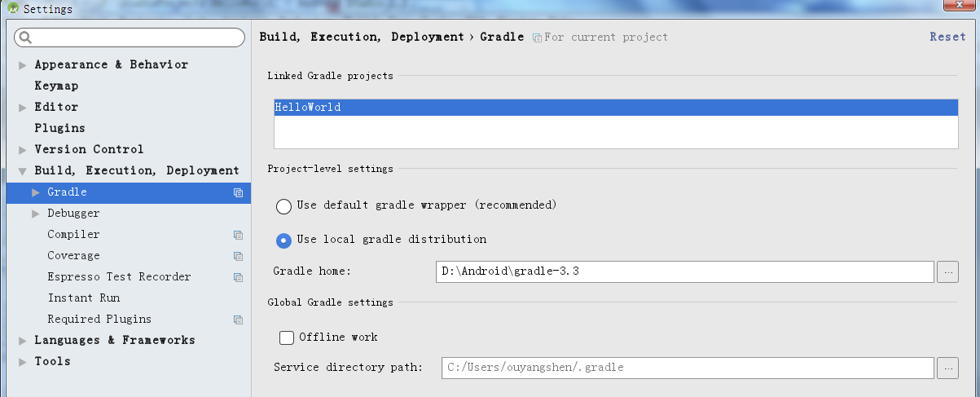Viewport: 980px width, 397px height.
Task: Open the Keymap settings page
Action: click(56, 86)
